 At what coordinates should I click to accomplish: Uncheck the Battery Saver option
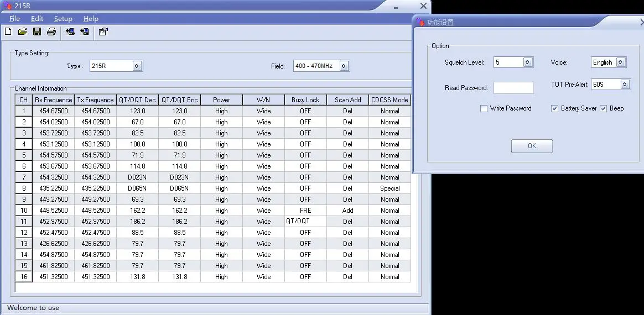[x=555, y=109]
